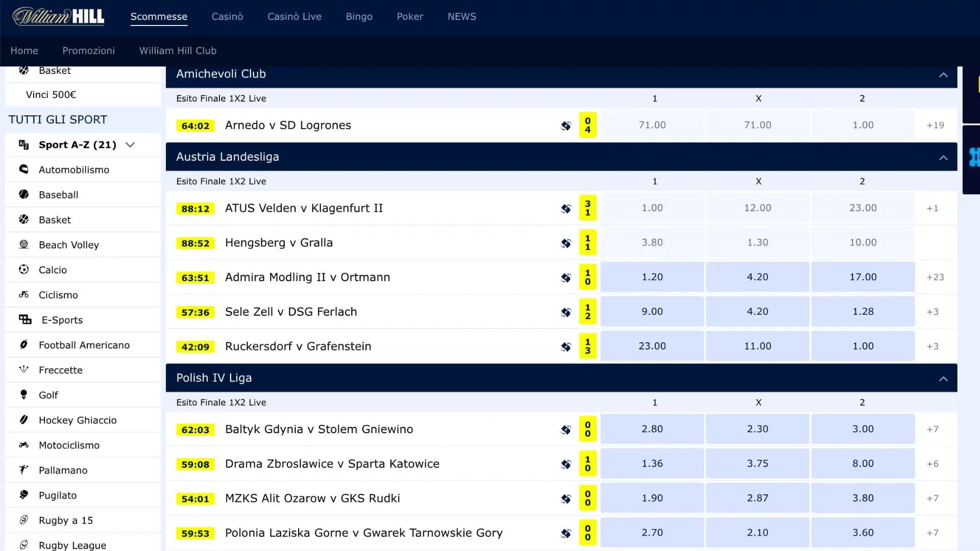Open the Promozioni link
The height and width of the screenshot is (551, 980).
(88, 51)
